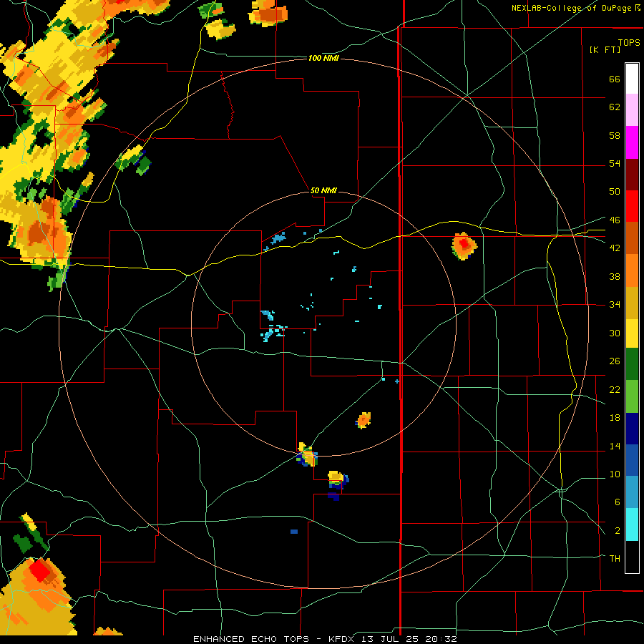Pick the bright red legend color segment

(x=632, y=206)
